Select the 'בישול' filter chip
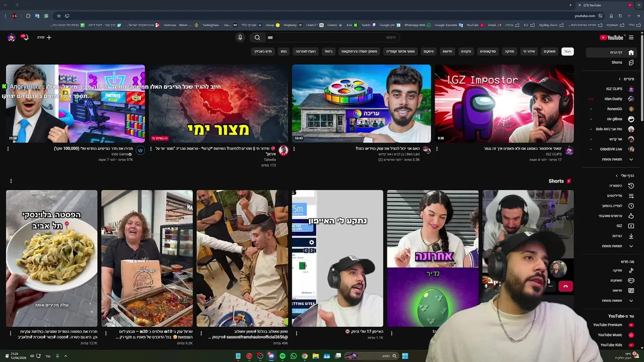The image size is (644, 362). pyautogui.click(x=329, y=51)
